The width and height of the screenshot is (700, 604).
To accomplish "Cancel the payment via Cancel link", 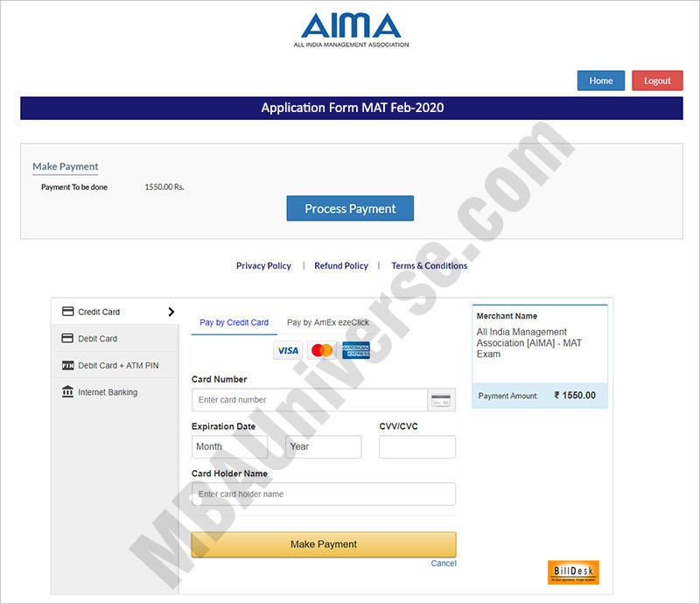I will (x=444, y=564).
